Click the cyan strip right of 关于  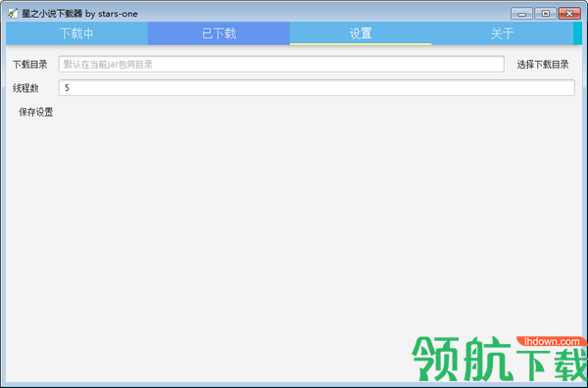(x=578, y=33)
